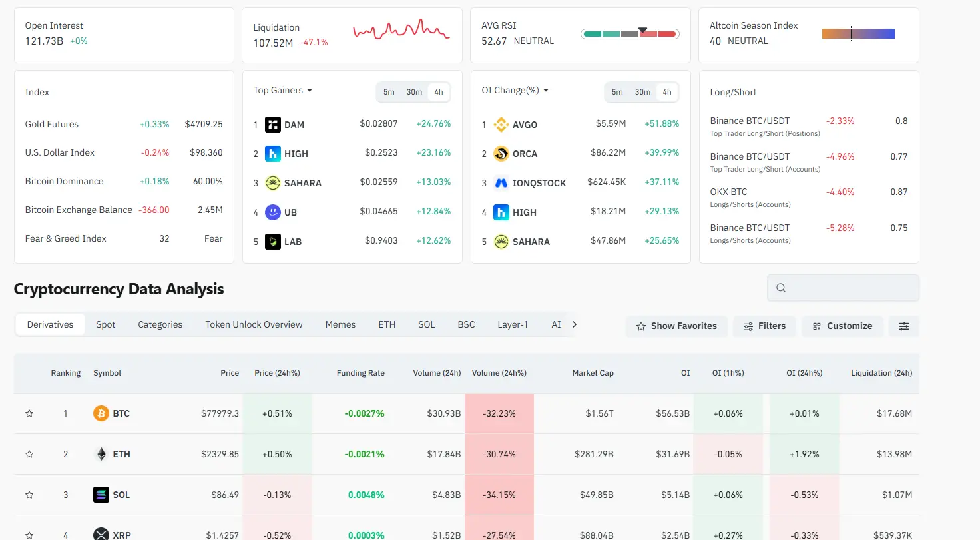980x540 pixels.
Task: Open the Top Gainers dropdown
Action: [x=283, y=90]
